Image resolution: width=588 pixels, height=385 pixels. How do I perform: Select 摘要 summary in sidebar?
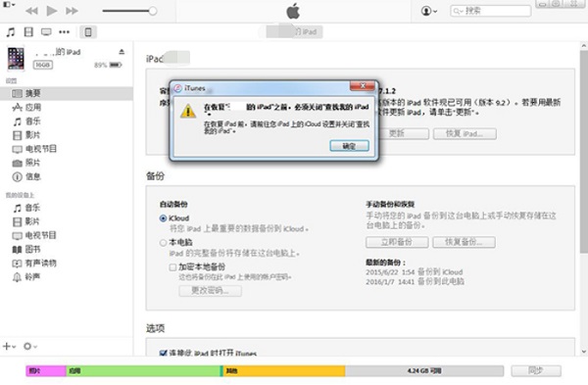tap(67, 93)
